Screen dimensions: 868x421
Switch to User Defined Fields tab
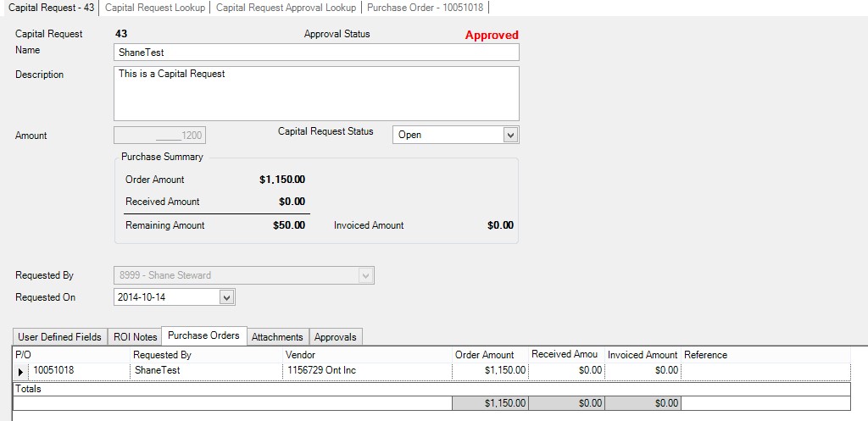coord(59,337)
